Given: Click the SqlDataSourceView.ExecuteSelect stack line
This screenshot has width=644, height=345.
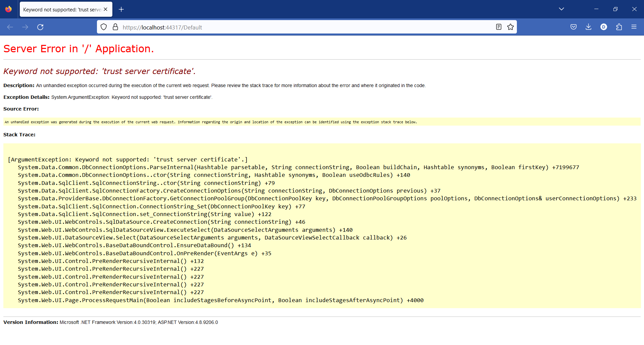Looking at the screenshot, I should 185,230.
